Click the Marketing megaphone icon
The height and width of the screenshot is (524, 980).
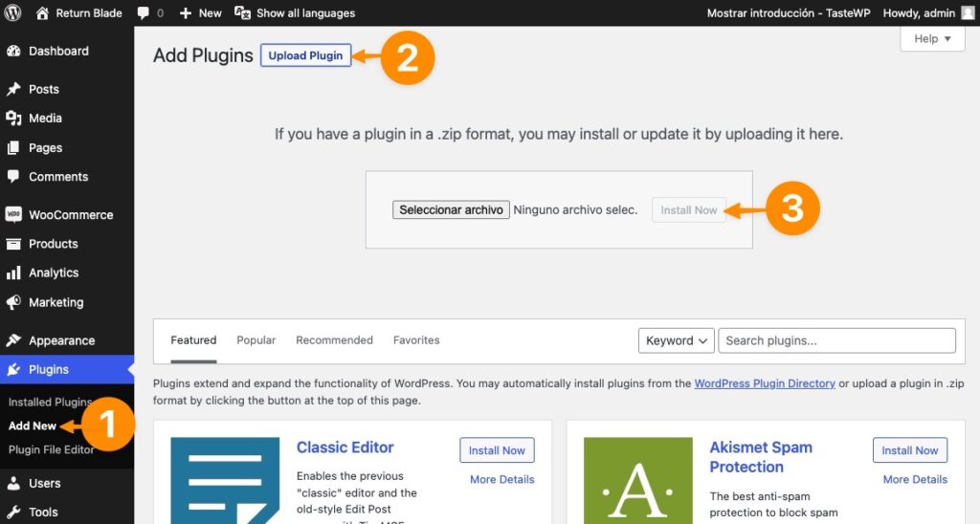click(x=13, y=302)
